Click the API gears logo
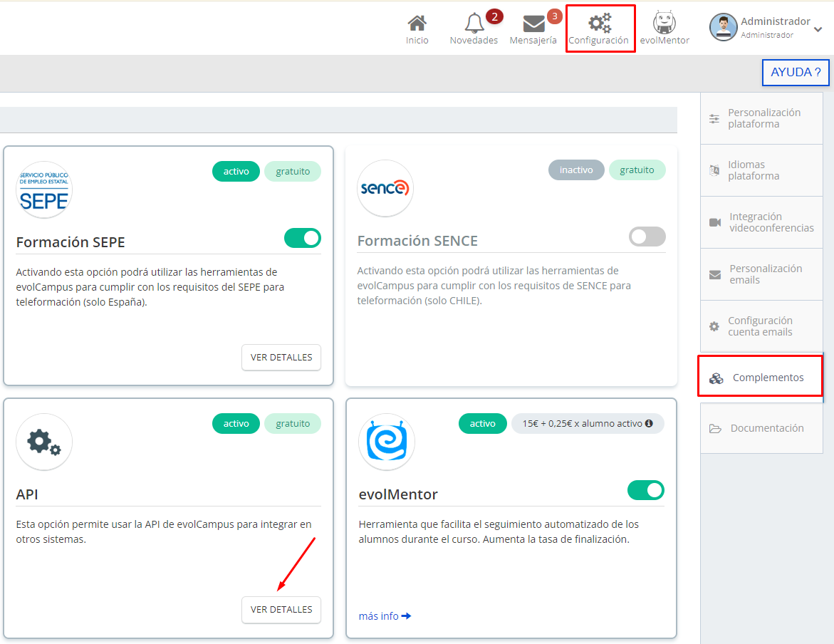The image size is (834, 644). pos(44,442)
